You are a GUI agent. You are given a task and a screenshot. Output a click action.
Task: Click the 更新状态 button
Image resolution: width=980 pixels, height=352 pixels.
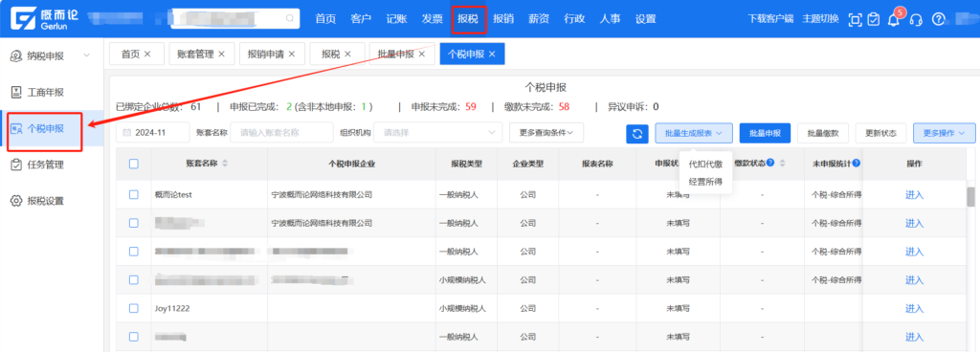[880, 133]
